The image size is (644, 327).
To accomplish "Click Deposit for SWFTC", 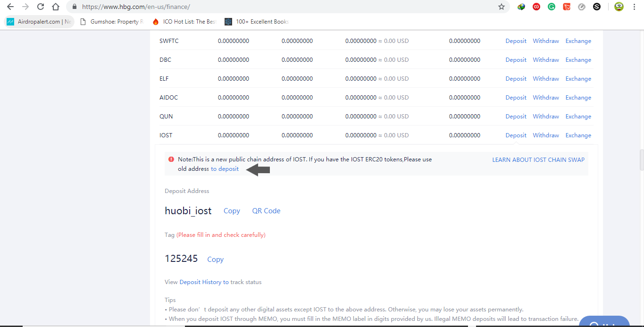I will point(516,41).
